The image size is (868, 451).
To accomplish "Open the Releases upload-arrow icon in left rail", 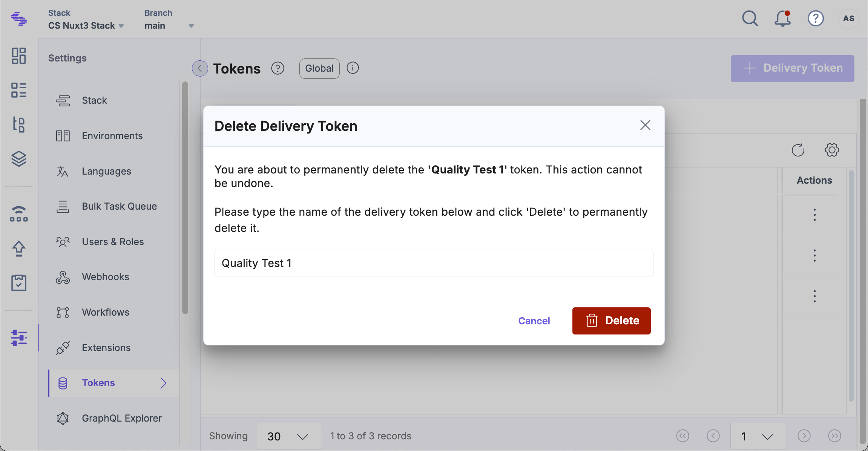I will point(19,249).
